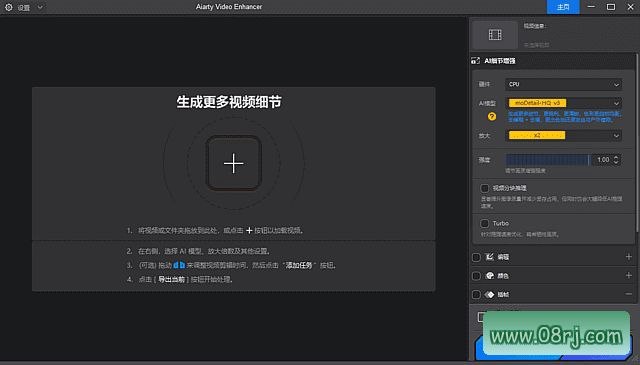Image resolution: width=640 pixels, height=365 pixels.
Task: Minimize the Aiarty Video Enhancer window
Action: tap(591, 7)
